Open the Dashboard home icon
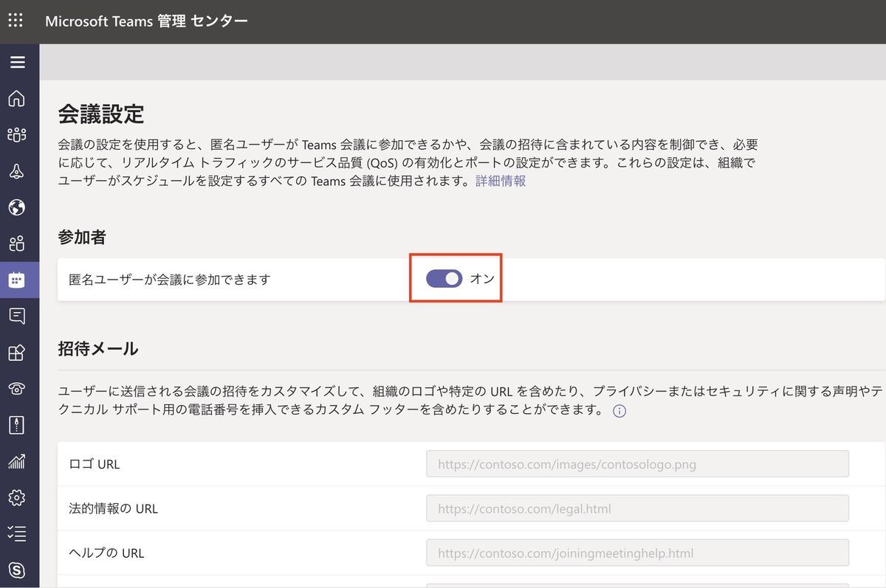 tap(17, 97)
